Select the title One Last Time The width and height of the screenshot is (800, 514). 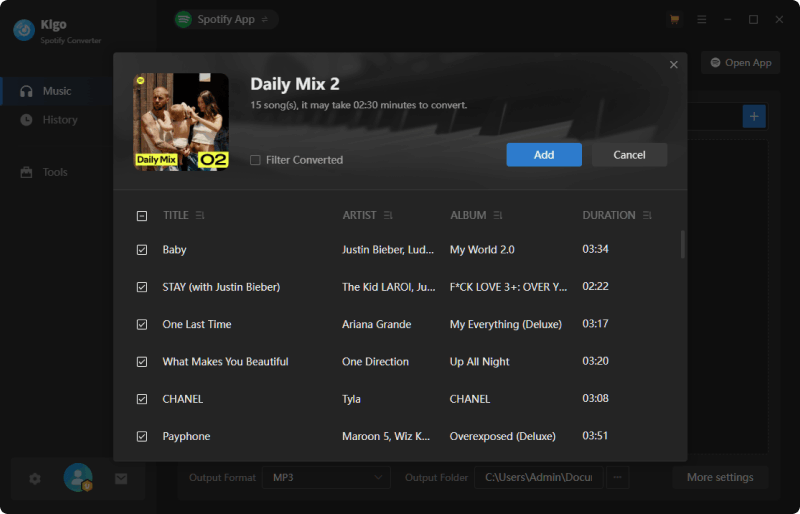click(x=197, y=325)
